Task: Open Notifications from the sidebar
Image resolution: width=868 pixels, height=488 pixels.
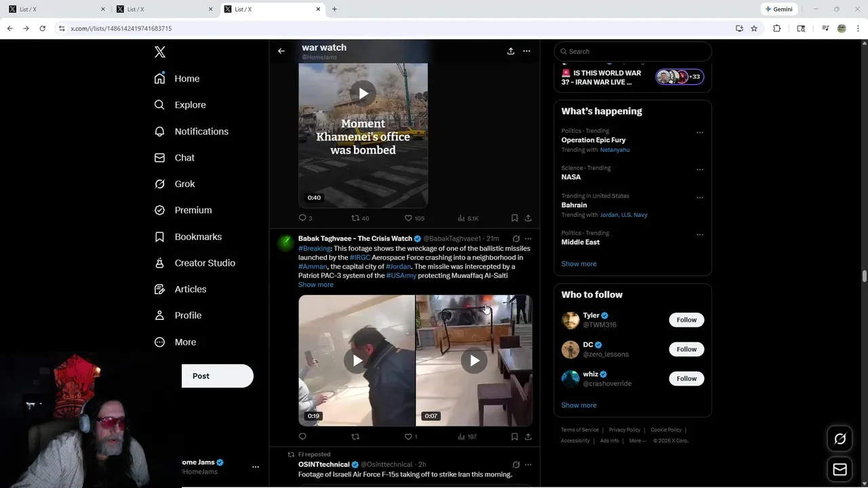Action: coord(191,131)
